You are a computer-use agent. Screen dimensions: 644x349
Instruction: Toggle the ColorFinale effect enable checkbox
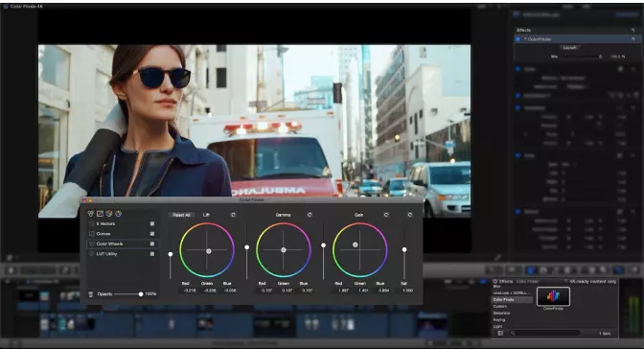tap(517, 39)
